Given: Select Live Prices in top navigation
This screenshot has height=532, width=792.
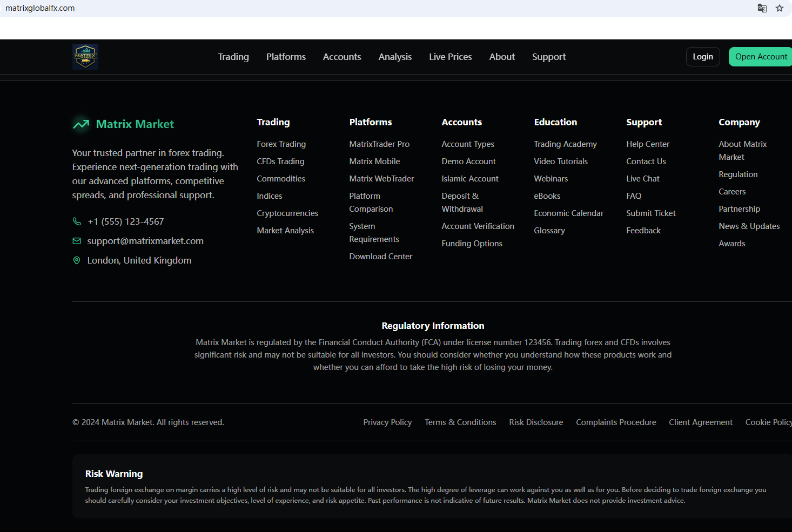Looking at the screenshot, I should point(450,57).
